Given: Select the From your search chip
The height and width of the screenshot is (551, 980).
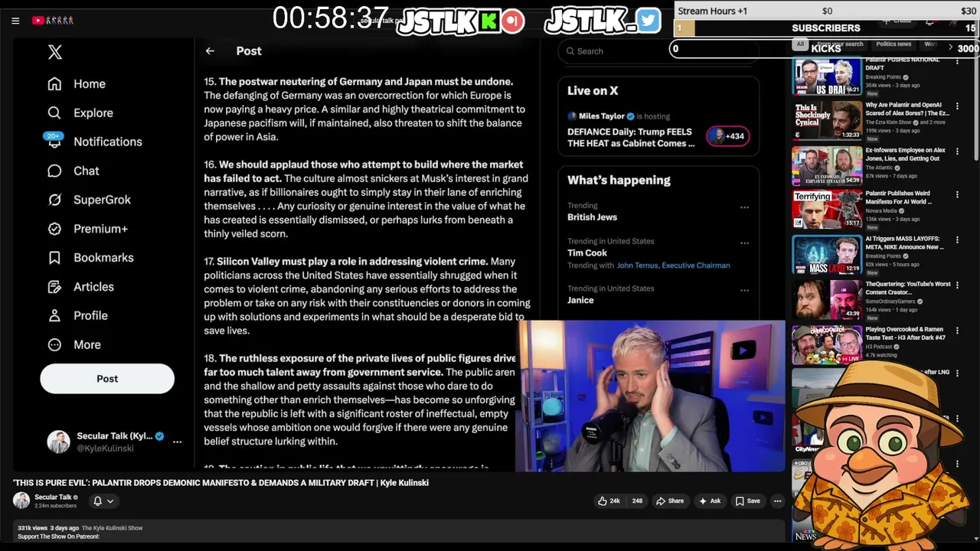Looking at the screenshot, I should [840, 44].
